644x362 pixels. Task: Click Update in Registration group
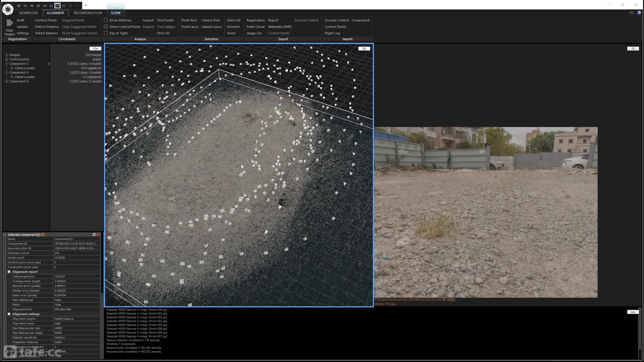[22, 27]
